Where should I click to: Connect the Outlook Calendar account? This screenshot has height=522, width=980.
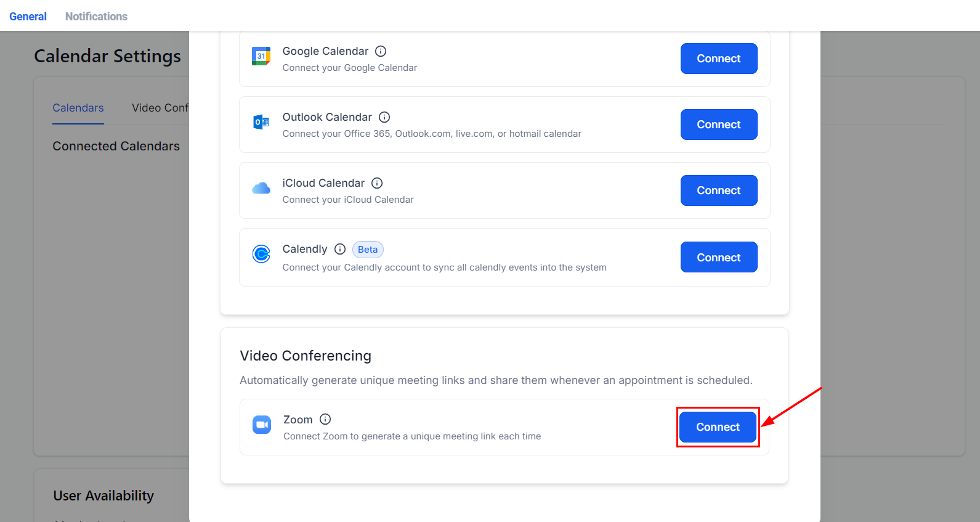pyautogui.click(x=718, y=124)
